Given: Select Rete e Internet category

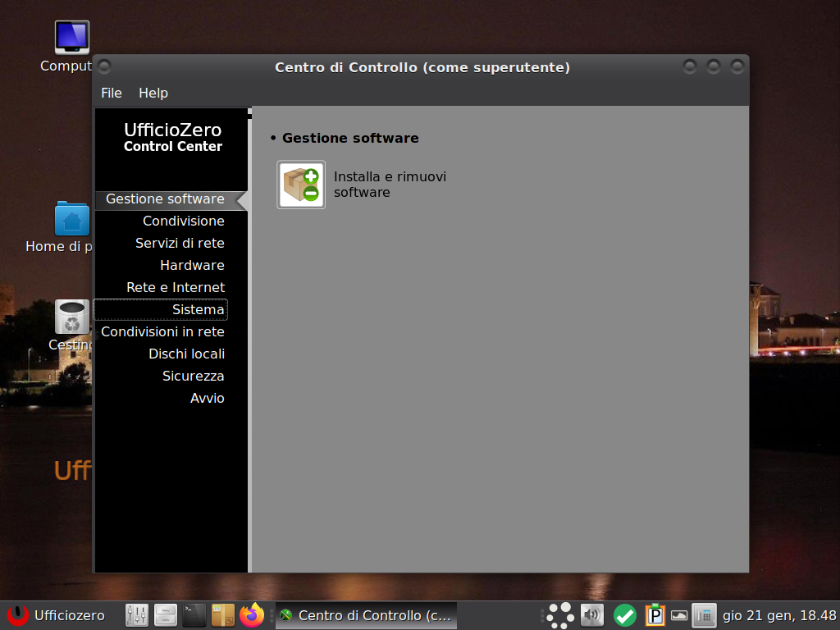Looking at the screenshot, I should (176, 288).
